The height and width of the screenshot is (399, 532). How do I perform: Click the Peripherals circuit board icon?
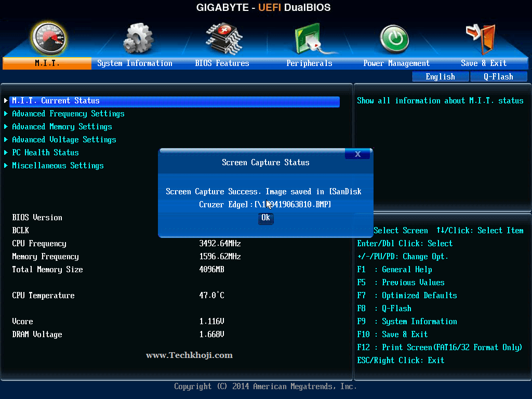click(x=309, y=38)
